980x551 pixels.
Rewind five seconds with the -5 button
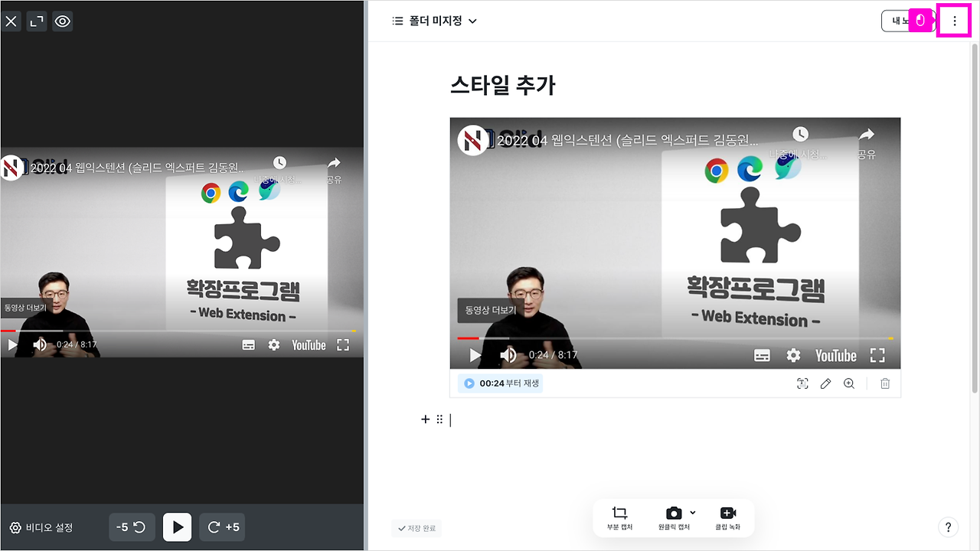click(x=132, y=527)
